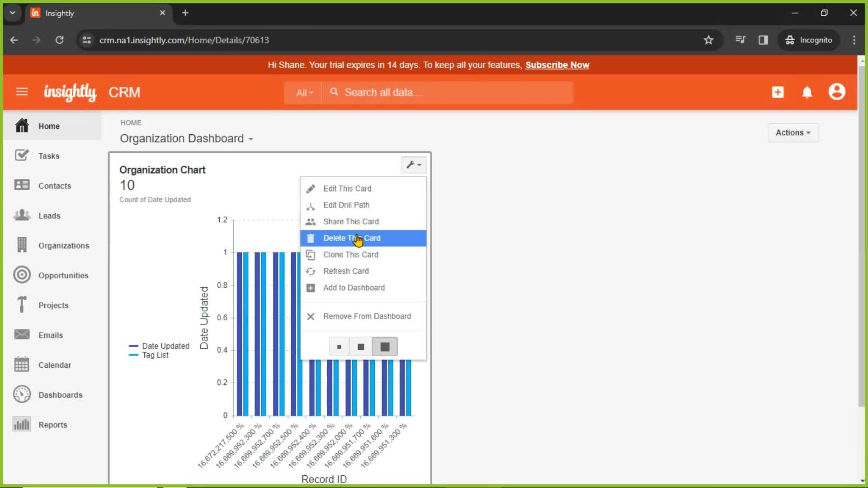
Task: Click the trash icon for Delete This Card
Action: click(311, 238)
